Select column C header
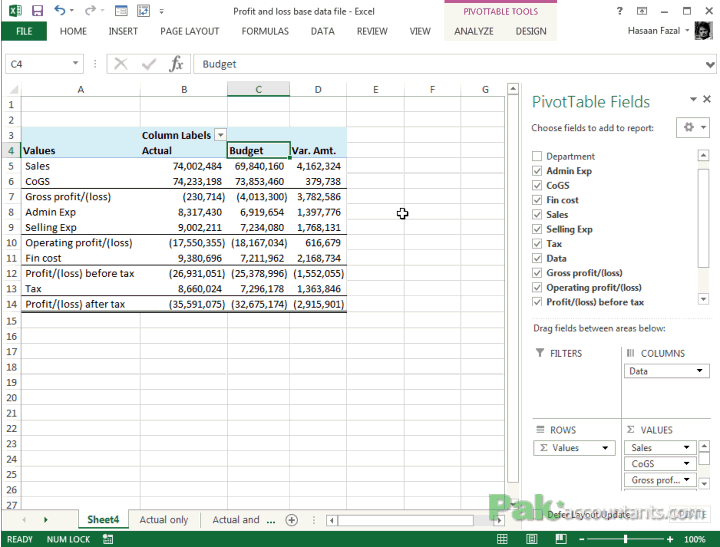 point(258,90)
